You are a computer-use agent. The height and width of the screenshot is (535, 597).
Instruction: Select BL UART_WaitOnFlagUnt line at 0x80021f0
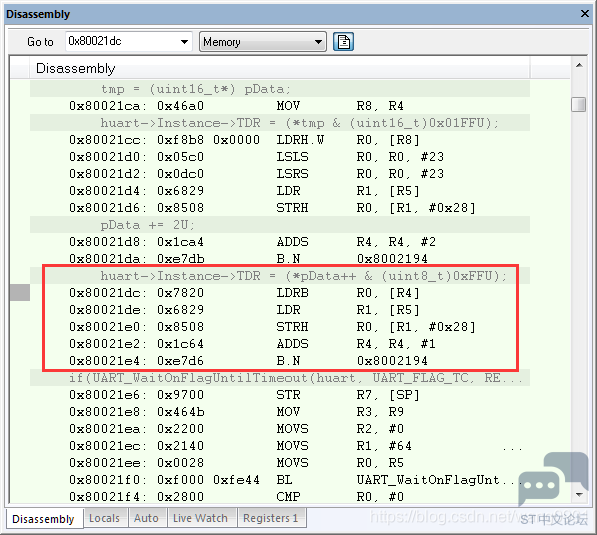(x=280, y=480)
